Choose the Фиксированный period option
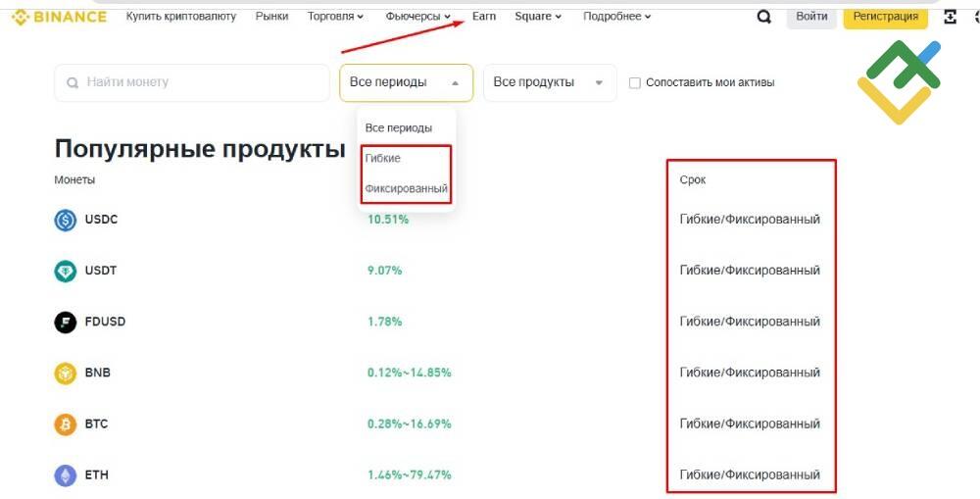980x499 pixels. (x=407, y=188)
